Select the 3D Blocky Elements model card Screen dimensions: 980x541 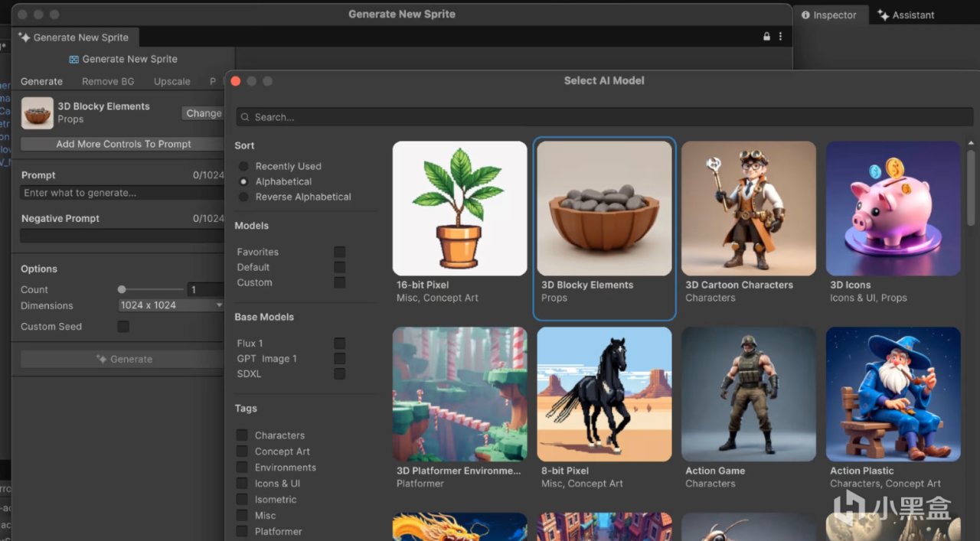[604, 228]
